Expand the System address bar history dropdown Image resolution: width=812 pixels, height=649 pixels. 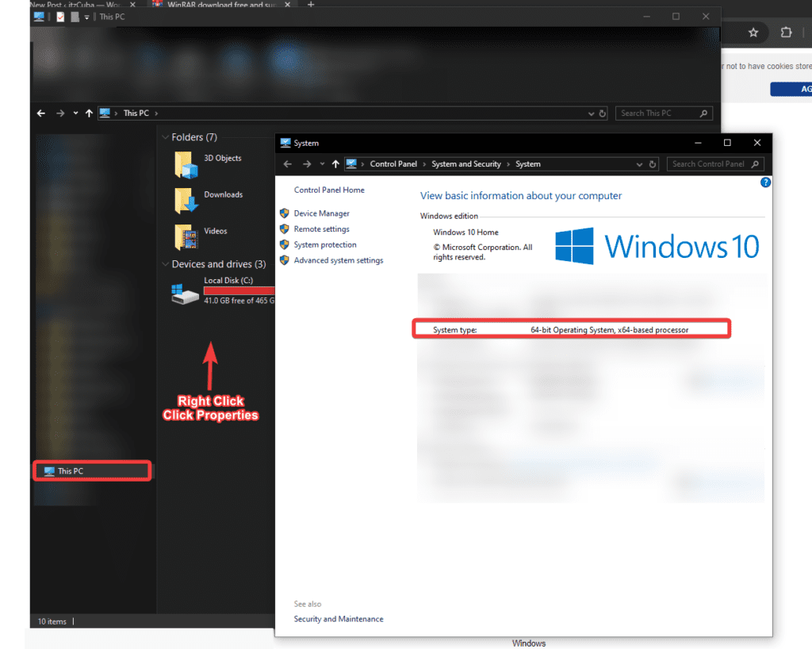tap(640, 164)
